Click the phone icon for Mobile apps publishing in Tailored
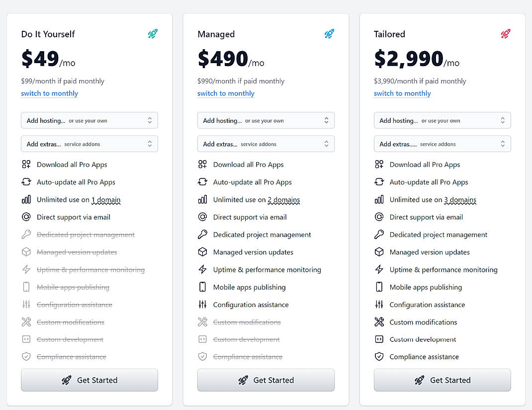532x410 pixels. (379, 287)
